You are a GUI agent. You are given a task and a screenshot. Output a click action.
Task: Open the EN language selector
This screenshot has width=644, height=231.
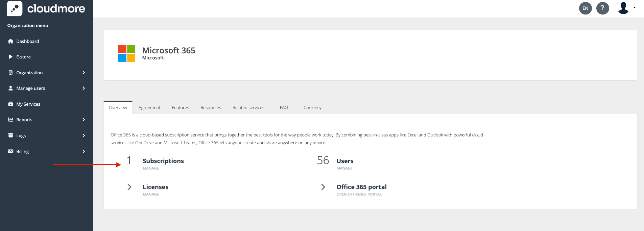[585, 8]
